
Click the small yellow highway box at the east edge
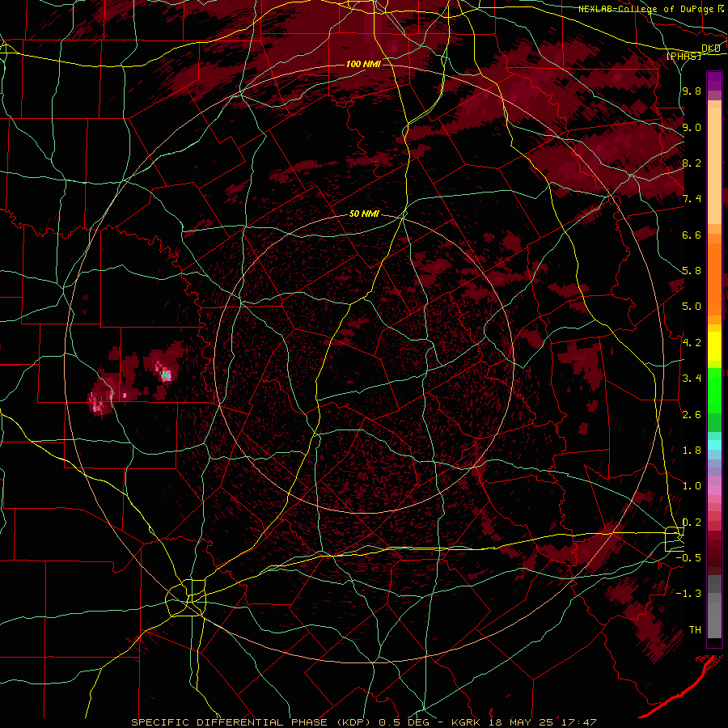[673, 539]
